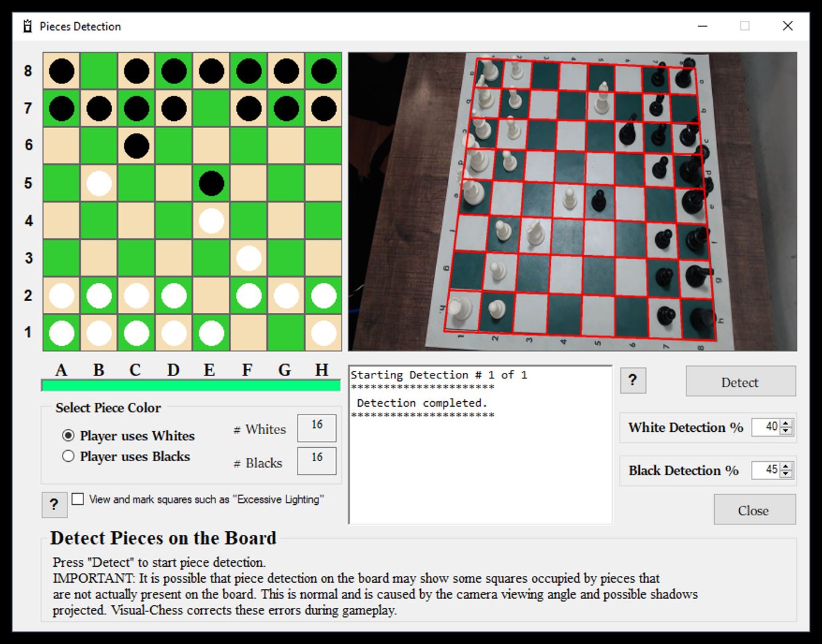Close the dialog with the Close button
The height and width of the screenshot is (644, 822).
(x=755, y=510)
